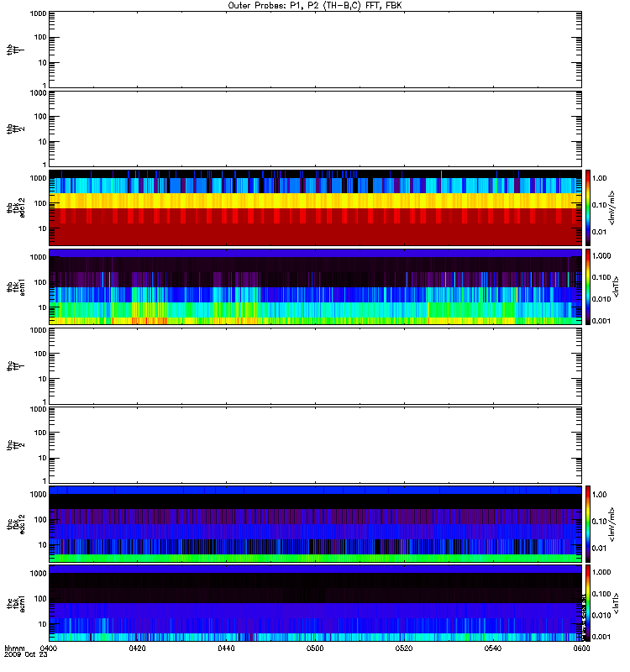Click the '0520' time axis label

[x=404, y=648]
